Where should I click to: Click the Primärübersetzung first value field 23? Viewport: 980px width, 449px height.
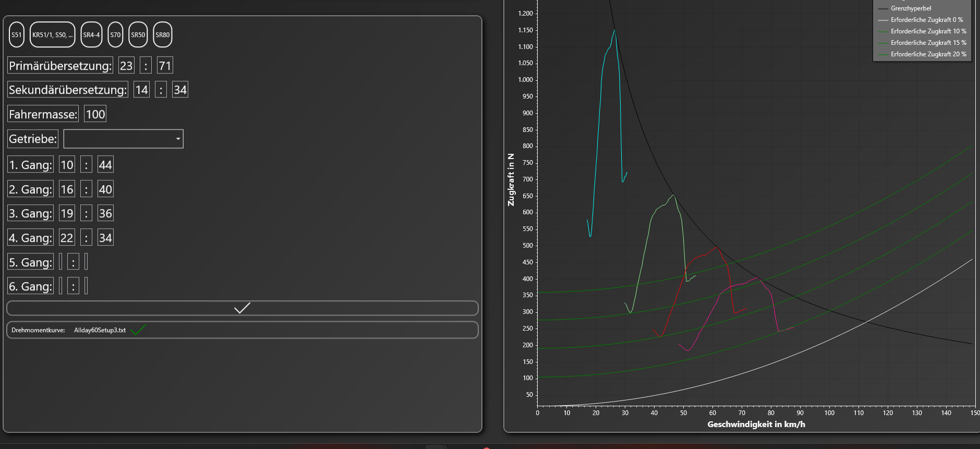click(126, 66)
